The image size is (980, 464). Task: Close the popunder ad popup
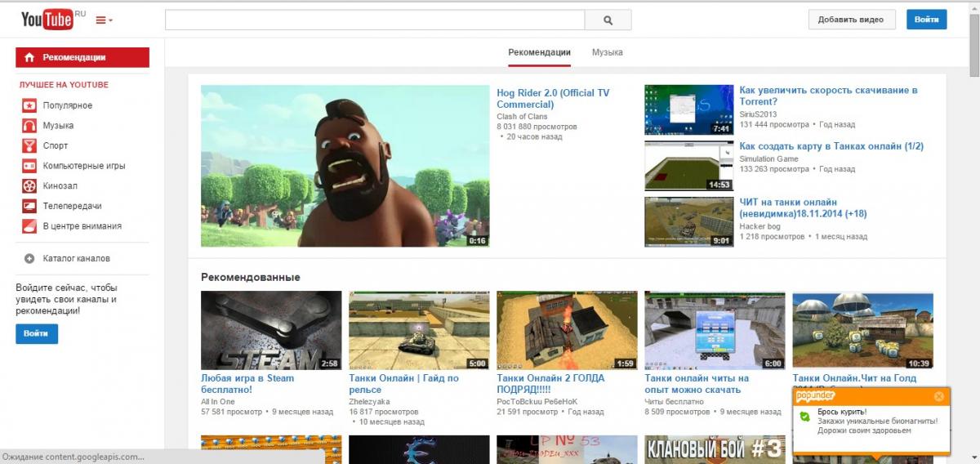(939, 396)
